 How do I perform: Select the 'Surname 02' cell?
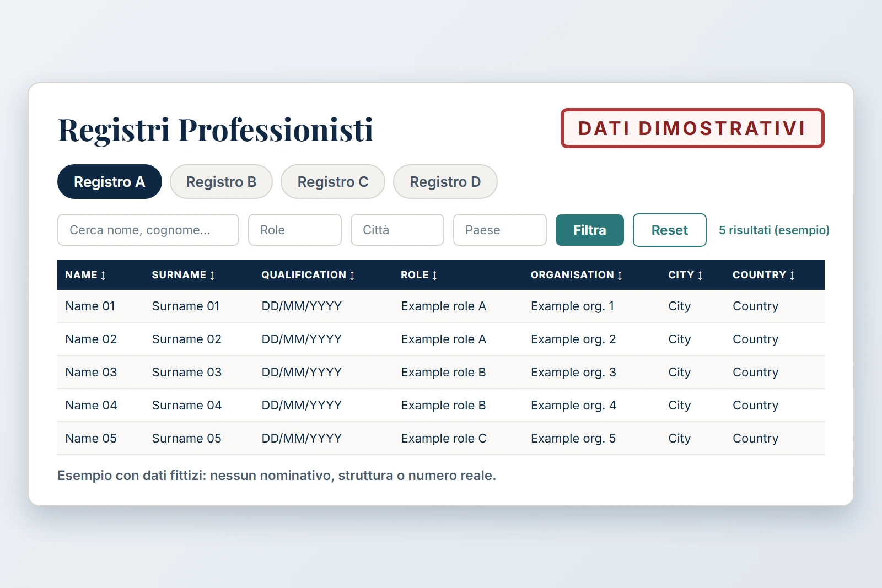click(187, 339)
